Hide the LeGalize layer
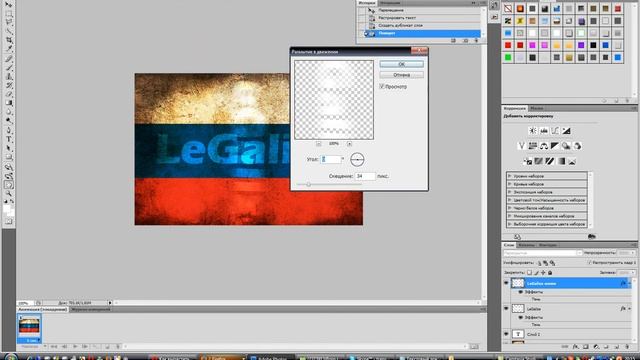Image resolution: width=640 pixels, height=360 pixels. coord(506,309)
